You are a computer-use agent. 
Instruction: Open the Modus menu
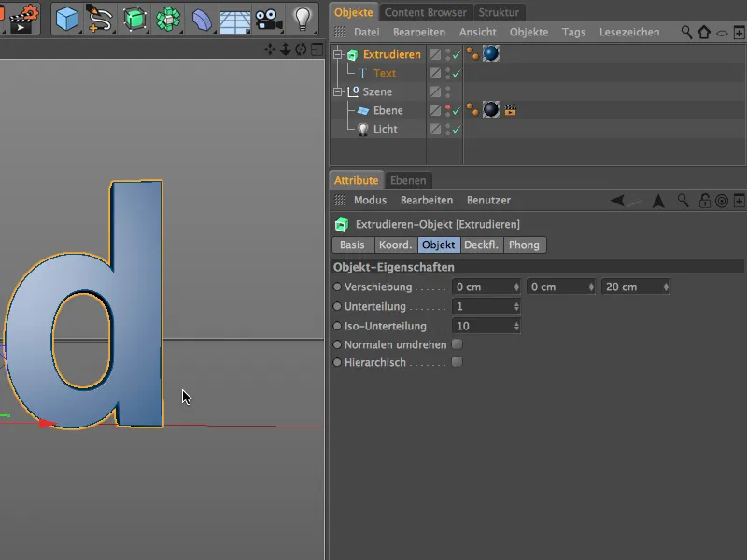point(370,200)
